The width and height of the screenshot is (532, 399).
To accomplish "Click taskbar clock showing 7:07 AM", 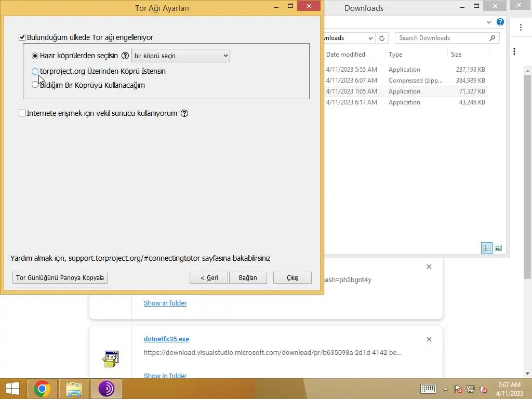I will [509, 389].
